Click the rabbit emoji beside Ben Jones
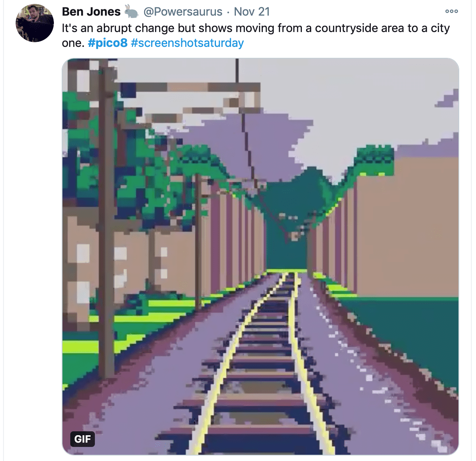The height and width of the screenshot is (461, 476). click(132, 12)
